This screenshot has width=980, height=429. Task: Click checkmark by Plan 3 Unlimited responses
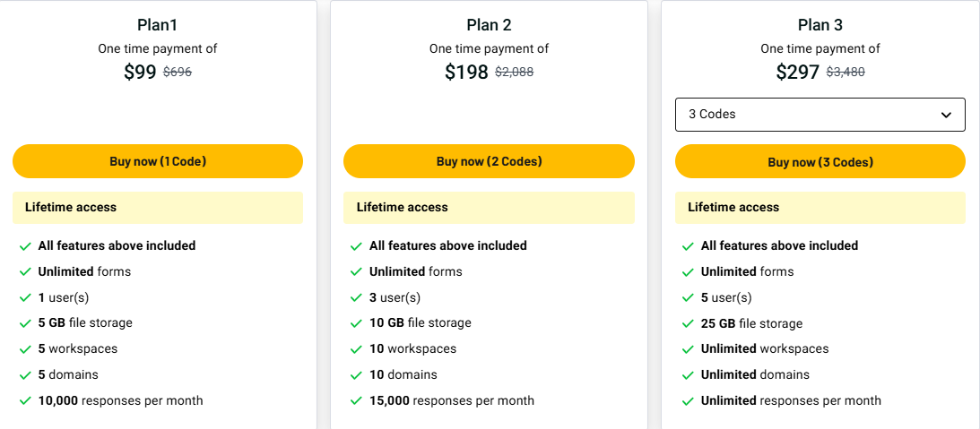688,401
